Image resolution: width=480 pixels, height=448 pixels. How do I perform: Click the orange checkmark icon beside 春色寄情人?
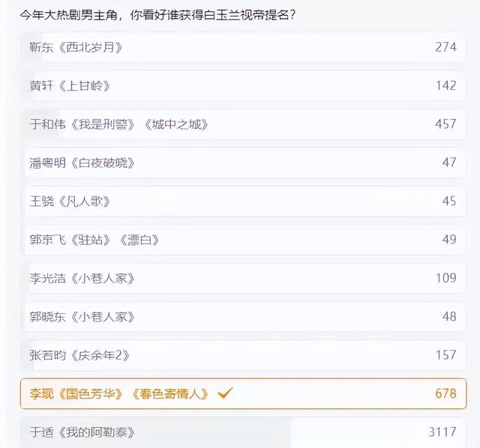[x=225, y=393]
